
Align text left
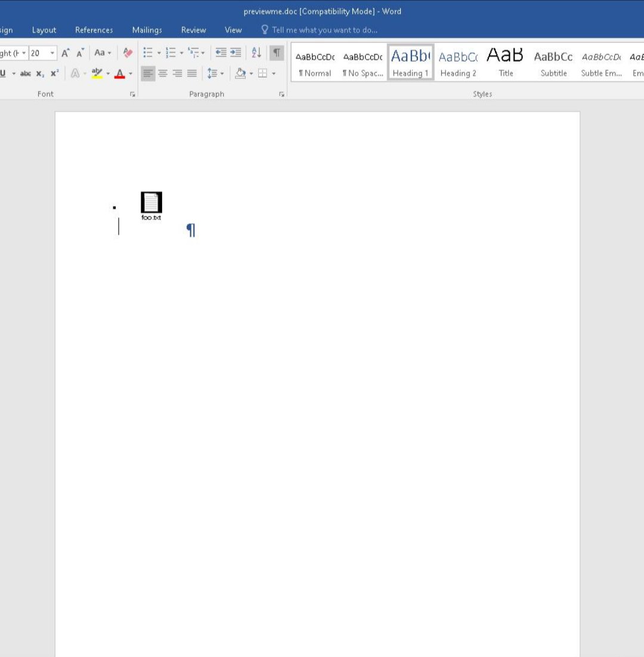pyautogui.click(x=148, y=74)
